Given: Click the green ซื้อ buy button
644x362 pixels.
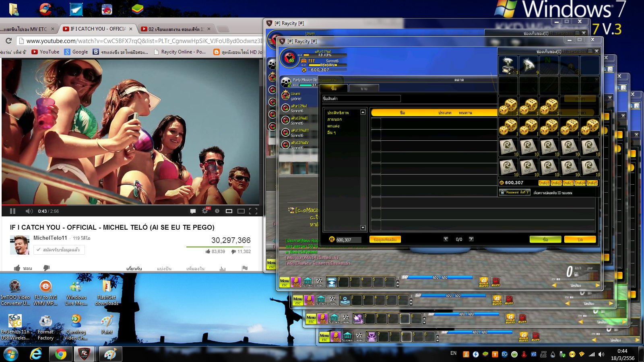Looking at the screenshot, I should point(545,239).
